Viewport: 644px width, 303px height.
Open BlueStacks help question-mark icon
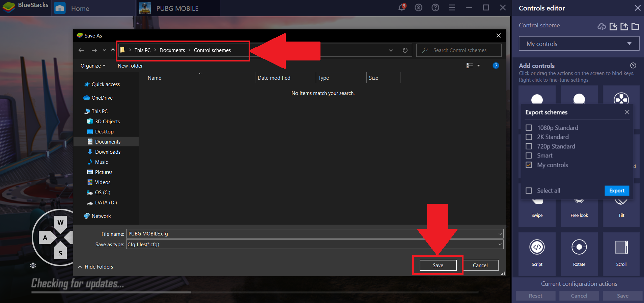pyautogui.click(x=435, y=7)
